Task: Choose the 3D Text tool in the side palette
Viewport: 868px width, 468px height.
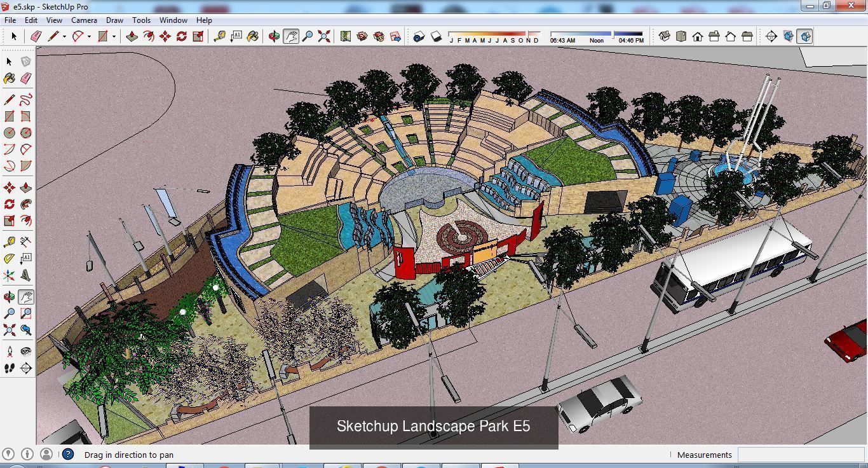Action: pyautogui.click(x=25, y=275)
